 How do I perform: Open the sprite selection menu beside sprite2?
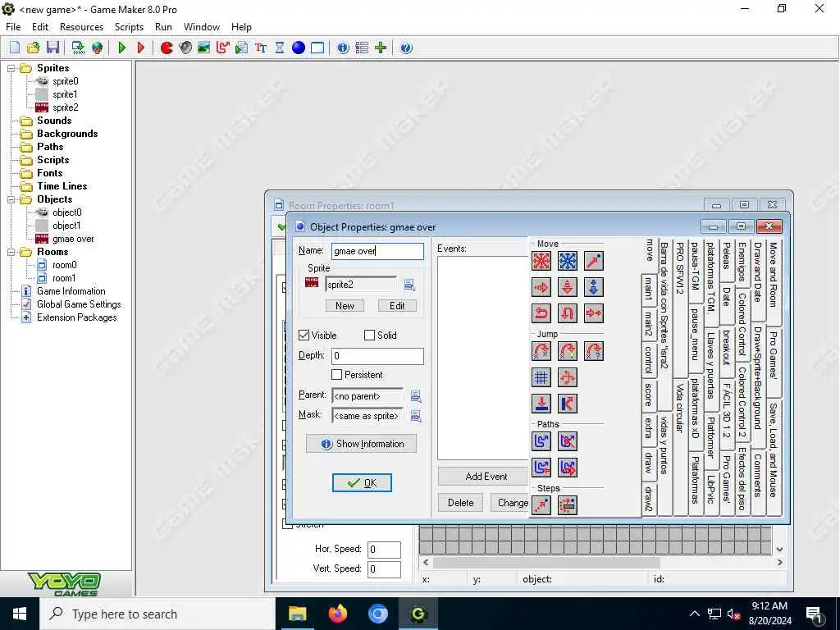click(x=410, y=285)
